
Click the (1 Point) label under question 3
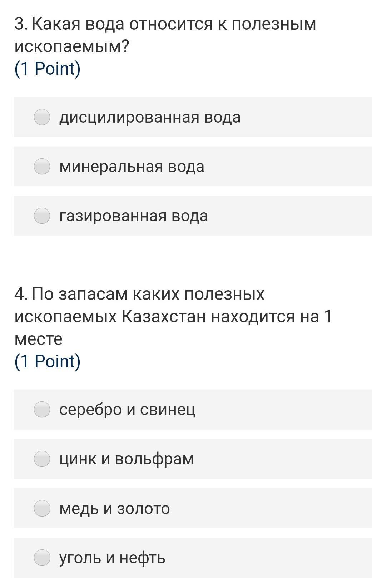click(47, 69)
